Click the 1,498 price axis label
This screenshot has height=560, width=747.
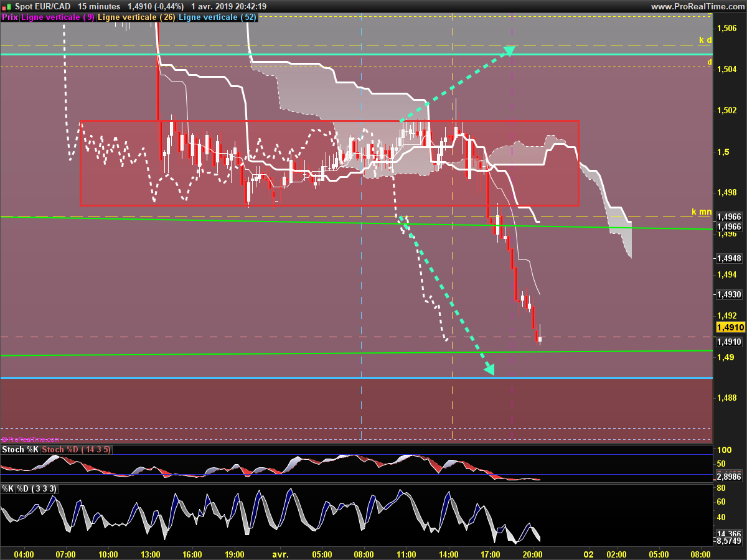pos(728,192)
